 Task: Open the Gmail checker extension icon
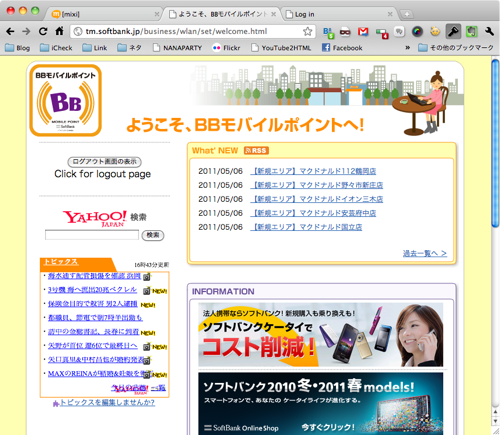pos(363,32)
